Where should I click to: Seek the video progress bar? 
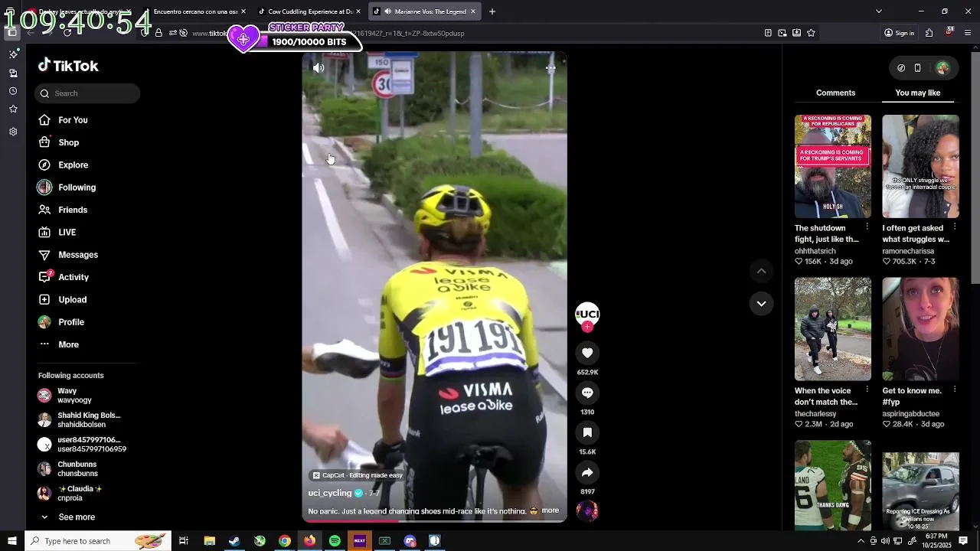(x=434, y=521)
